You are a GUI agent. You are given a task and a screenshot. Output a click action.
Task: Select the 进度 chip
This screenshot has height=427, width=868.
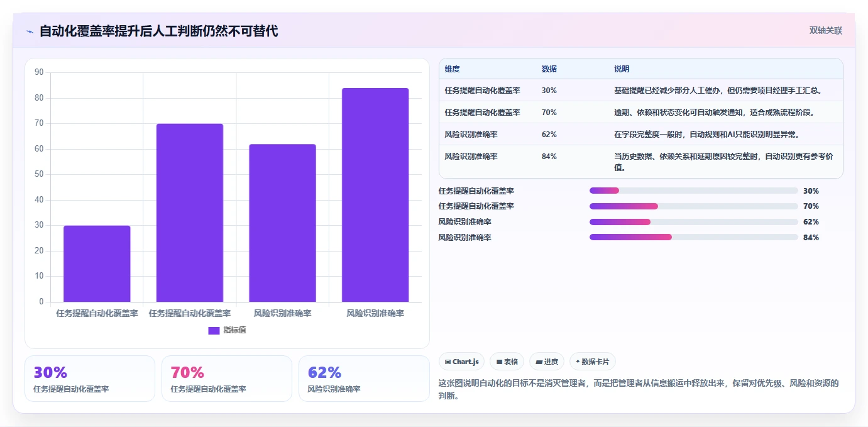tap(547, 362)
